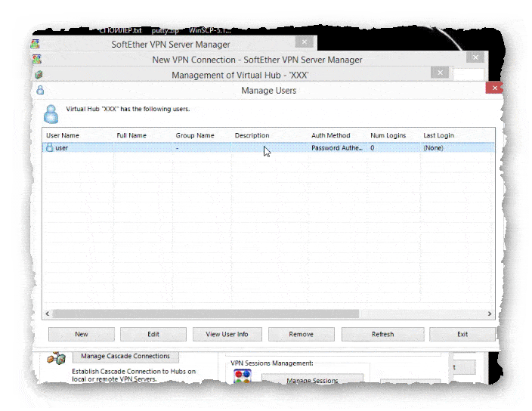Refresh the user list
The height and width of the screenshot is (411, 532).
[382, 334]
